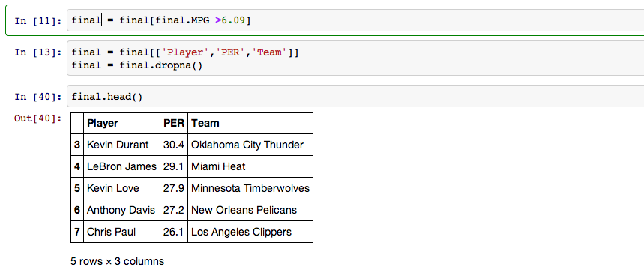
Task: Select the Anthony Davis cell
Action: 121,210
